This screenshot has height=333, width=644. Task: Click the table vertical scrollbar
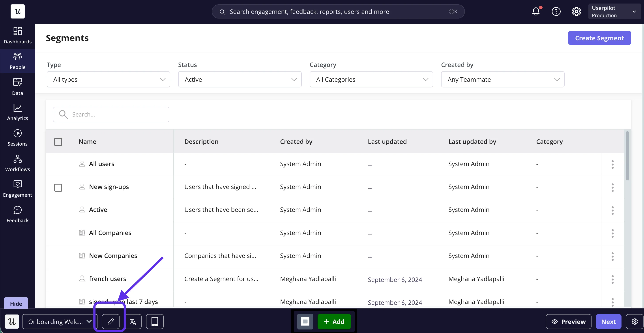click(627, 155)
